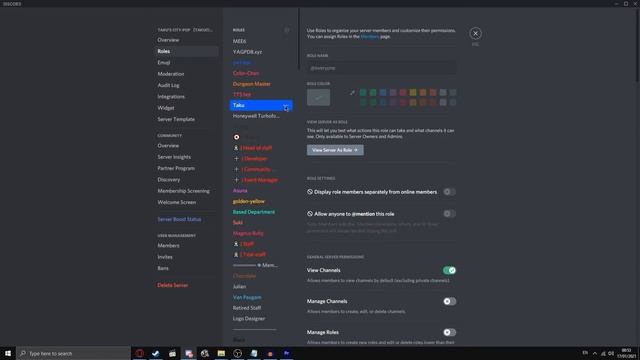640x360 pixels.
Task: Open the Invites page
Action: 165,257
